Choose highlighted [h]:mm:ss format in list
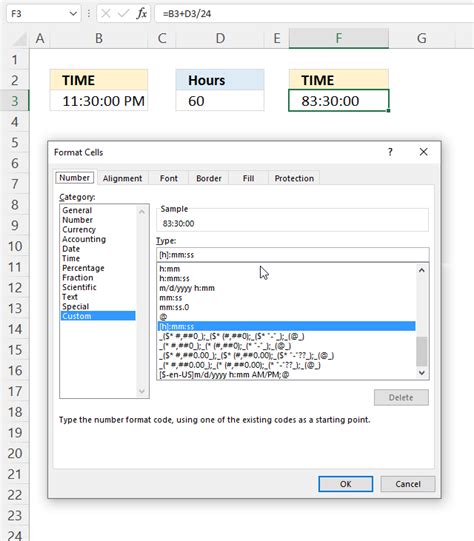The image size is (474, 541). click(x=286, y=326)
